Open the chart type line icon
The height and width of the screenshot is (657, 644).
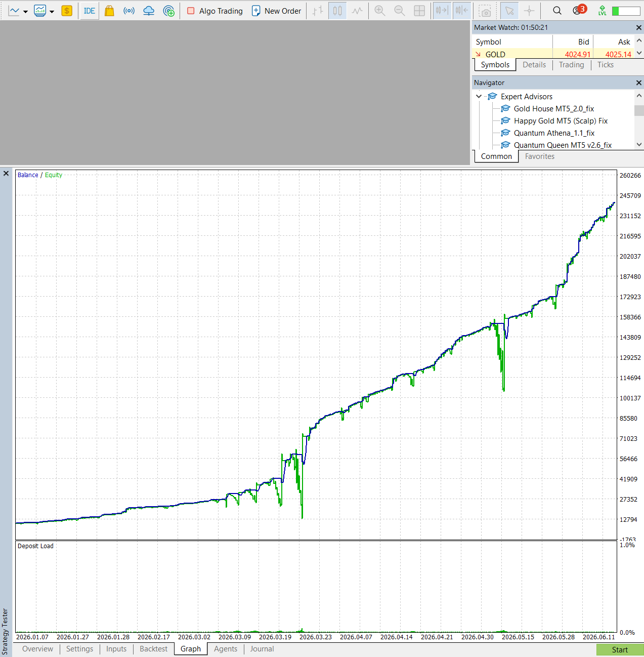click(x=14, y=11)
